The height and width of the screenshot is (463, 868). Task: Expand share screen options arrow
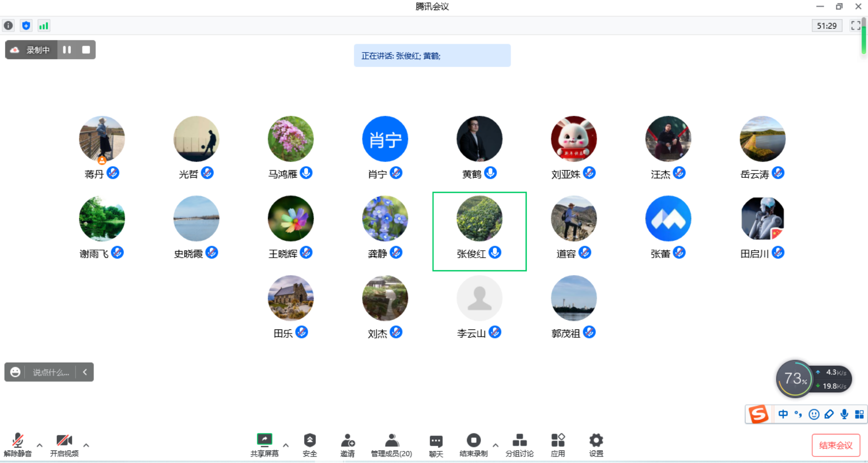[x=286, y=445]
